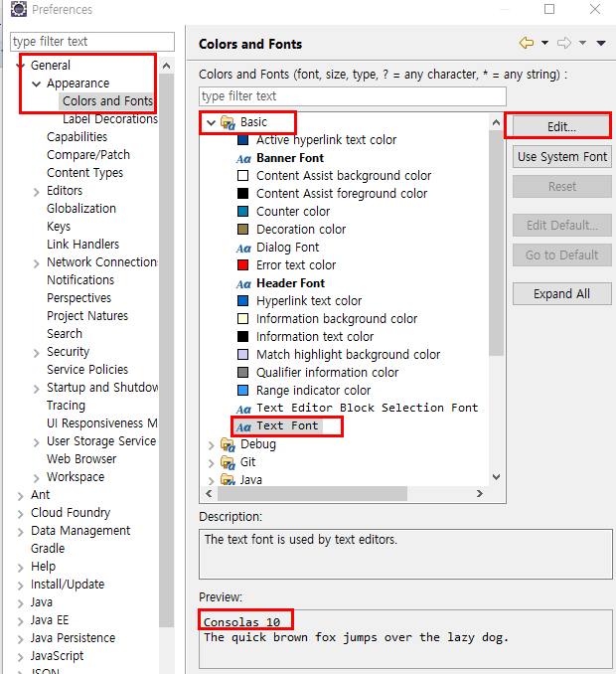Click the Banner Font Aa icon
The width and height of the screenshot is (616, 674).
[x=243, y=159]
